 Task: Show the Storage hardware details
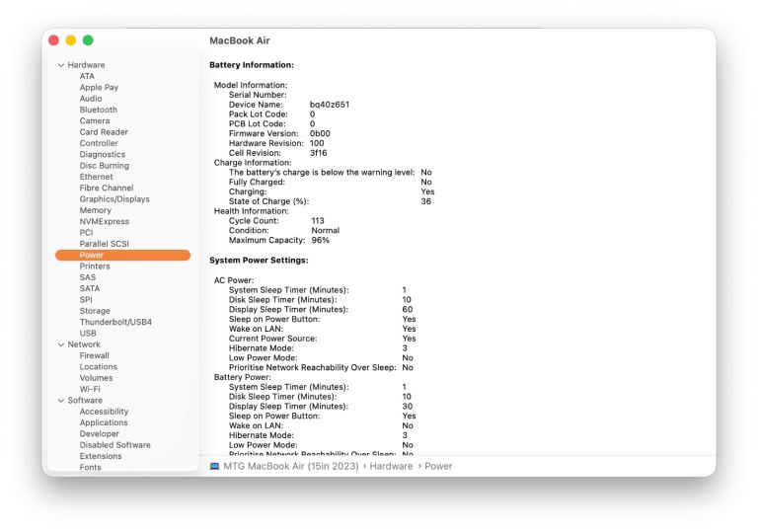click(95, 311)
